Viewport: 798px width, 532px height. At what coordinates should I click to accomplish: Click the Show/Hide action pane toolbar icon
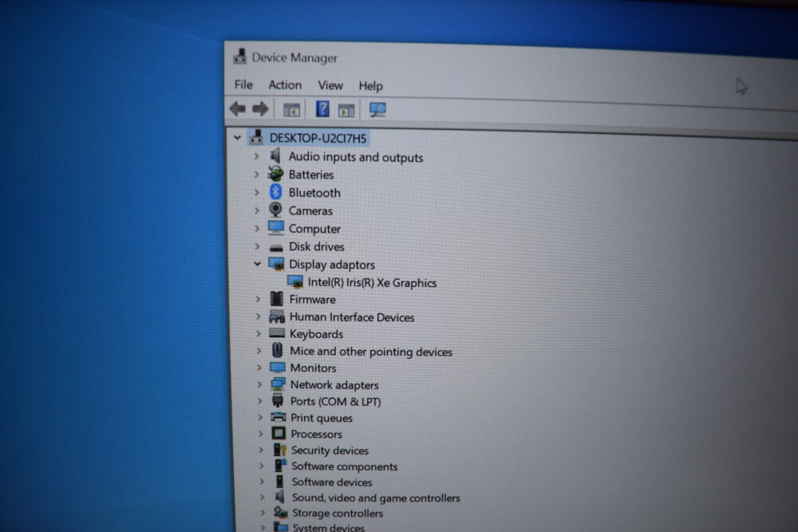point(346,110)
